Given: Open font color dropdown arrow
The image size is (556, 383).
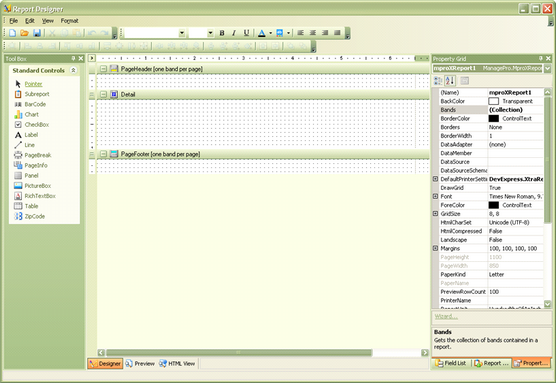Looking at the screenshot, I should 271,33.
